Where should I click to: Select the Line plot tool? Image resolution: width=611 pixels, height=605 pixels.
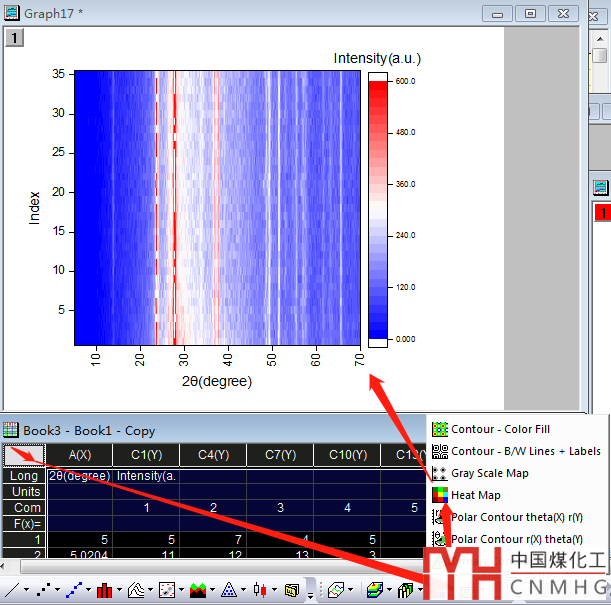[x=9, y=590]
